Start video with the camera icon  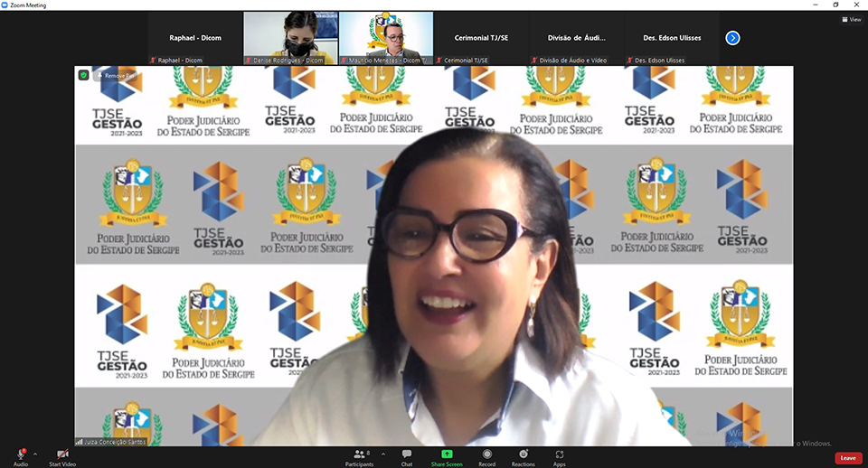point(62,454)
